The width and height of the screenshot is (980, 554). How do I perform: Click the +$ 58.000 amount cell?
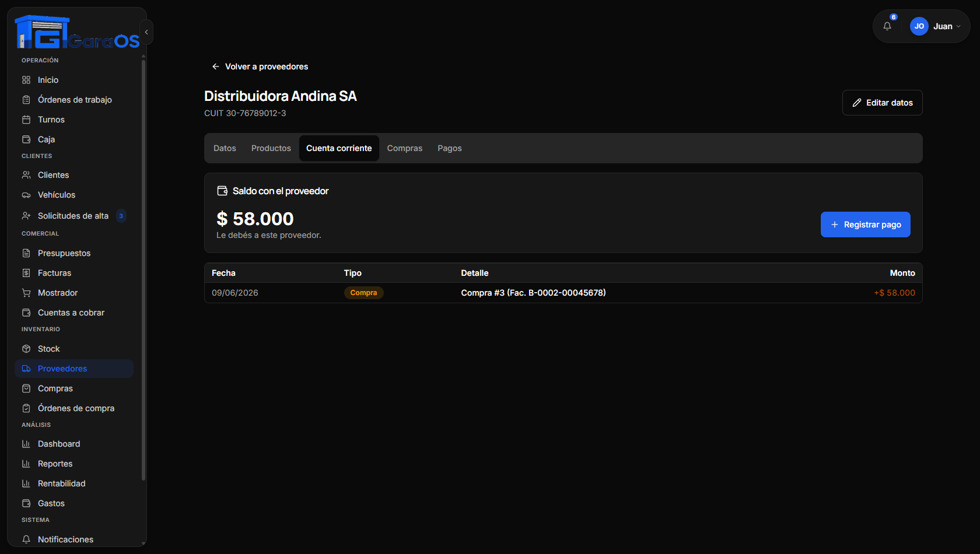894,293
